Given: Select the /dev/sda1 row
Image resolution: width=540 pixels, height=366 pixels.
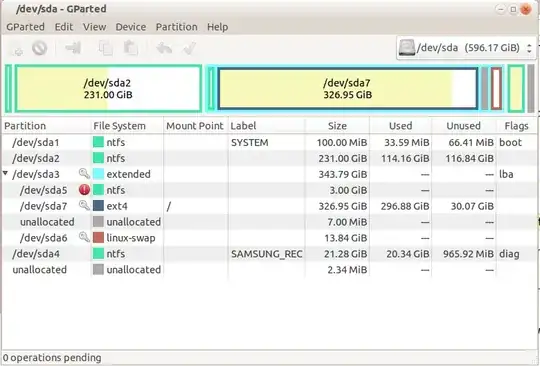Looking at the screenshot, I should 269,142.
